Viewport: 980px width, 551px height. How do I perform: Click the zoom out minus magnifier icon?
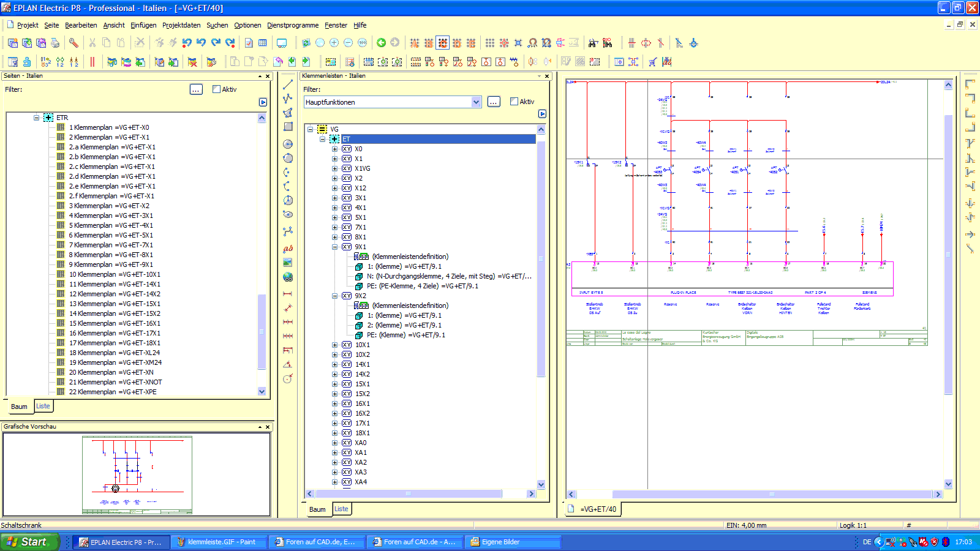click(348, 43)
